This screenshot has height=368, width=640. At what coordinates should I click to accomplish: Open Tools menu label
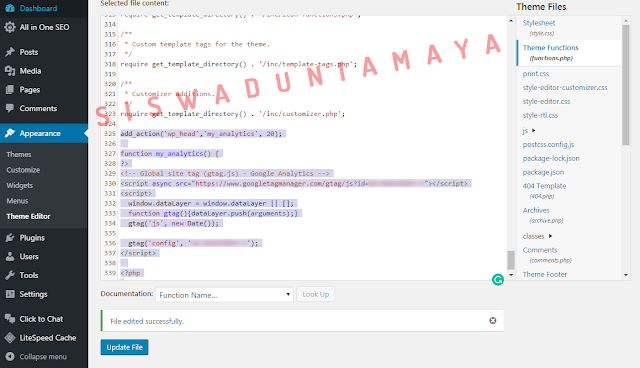pyautogui.click(x=29, y=275)
